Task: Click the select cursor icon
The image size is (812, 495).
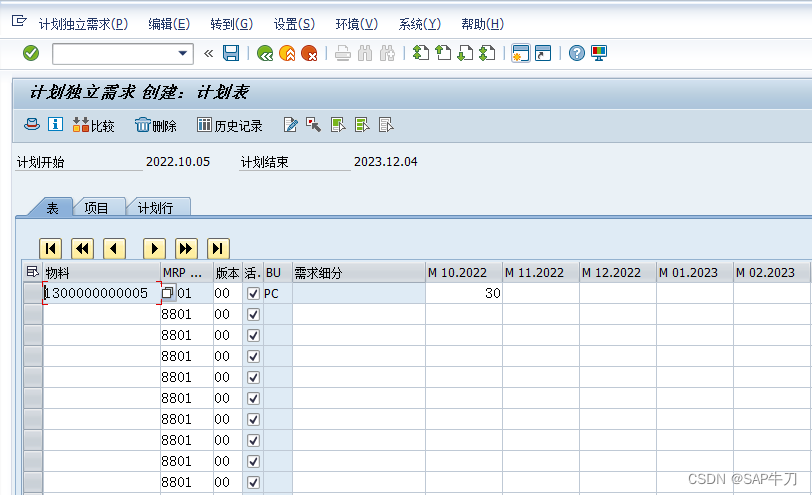Action: (313, 125)
